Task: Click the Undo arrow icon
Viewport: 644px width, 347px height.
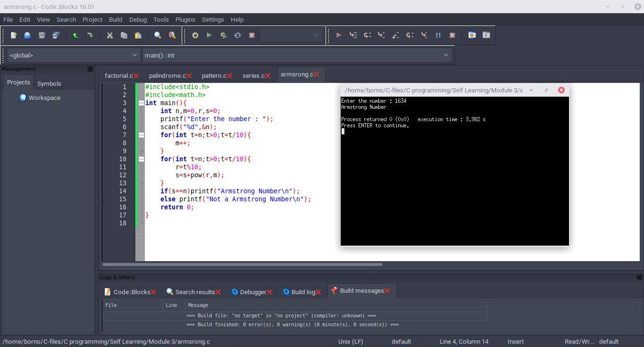Action: (75, 35)
